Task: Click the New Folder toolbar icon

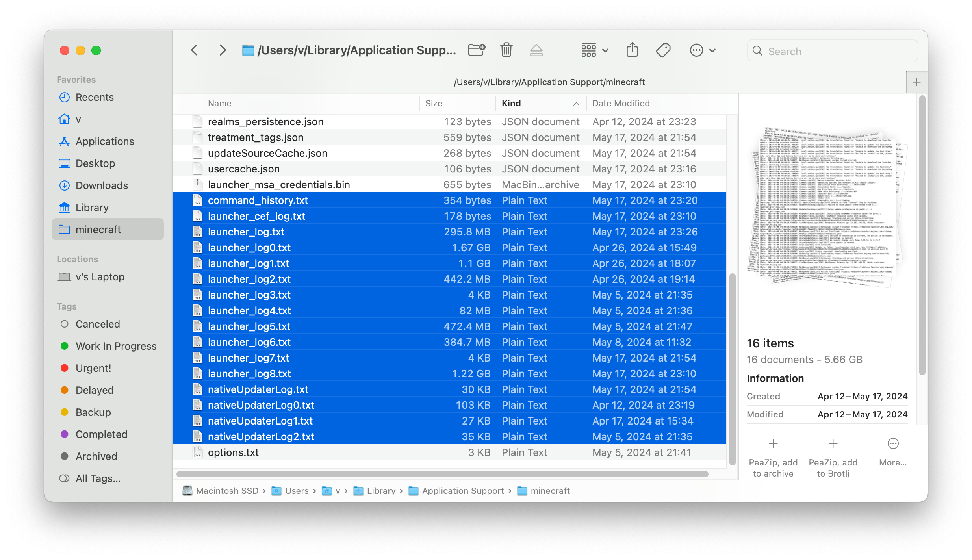Action: coord(477,50)
